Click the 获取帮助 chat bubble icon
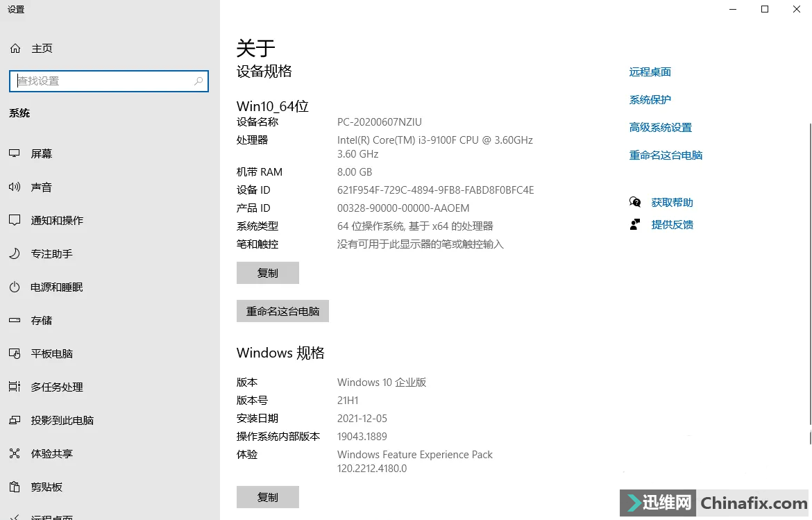 [x=635, y=202]
